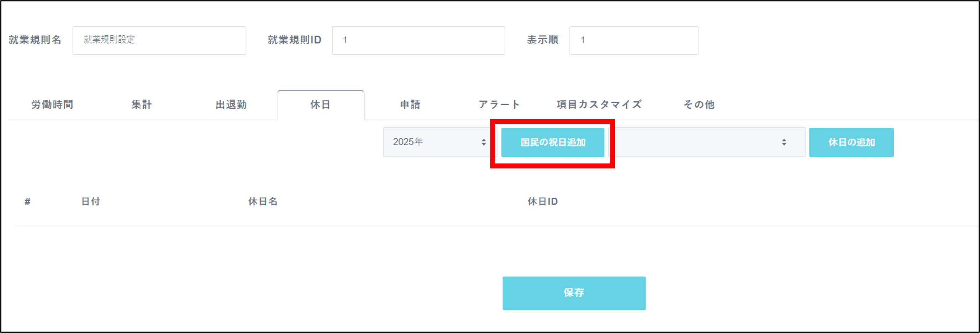The height and width of the screenshot is (333, 980).
Task: Switch to the 集計 tab
Action: pos(141,104)
